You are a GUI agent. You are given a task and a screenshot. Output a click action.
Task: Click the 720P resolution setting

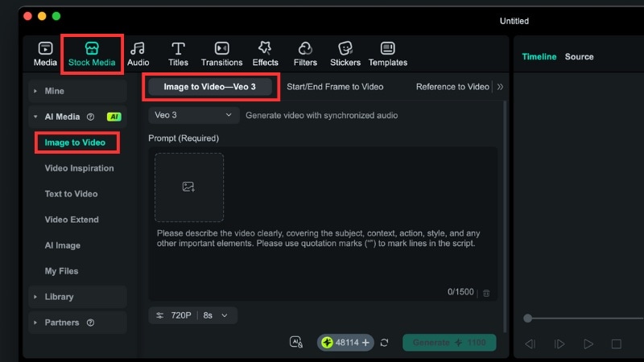pos(181,315)
